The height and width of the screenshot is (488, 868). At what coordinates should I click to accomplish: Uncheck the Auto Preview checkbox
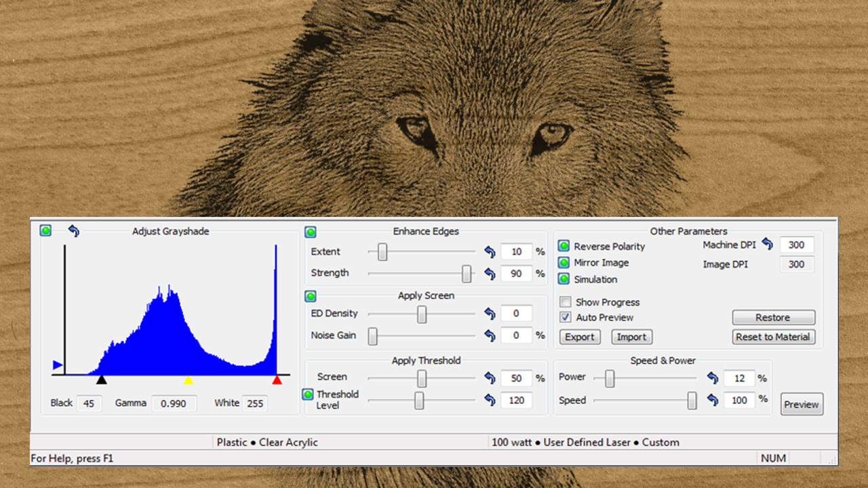tap(565, 317)
